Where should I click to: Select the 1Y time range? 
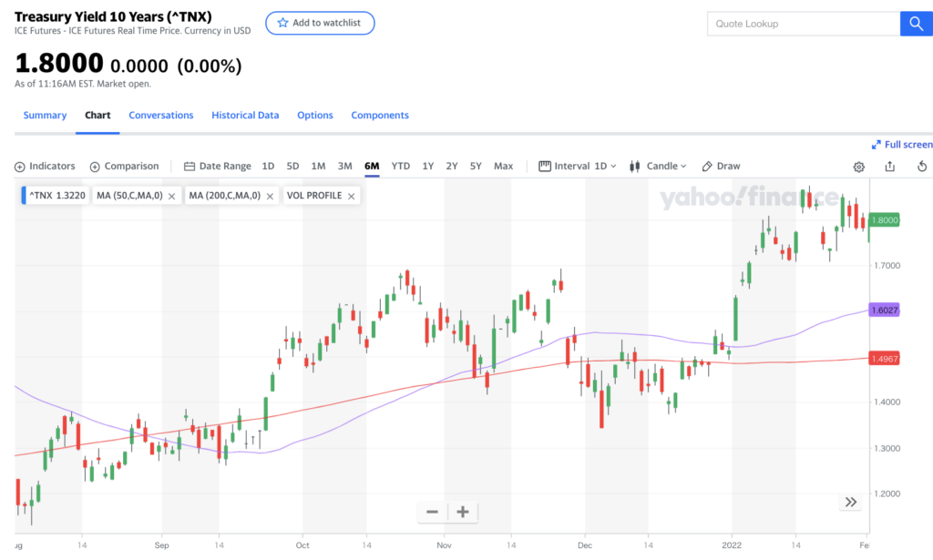pyautogui.click(x=428, y=167)
